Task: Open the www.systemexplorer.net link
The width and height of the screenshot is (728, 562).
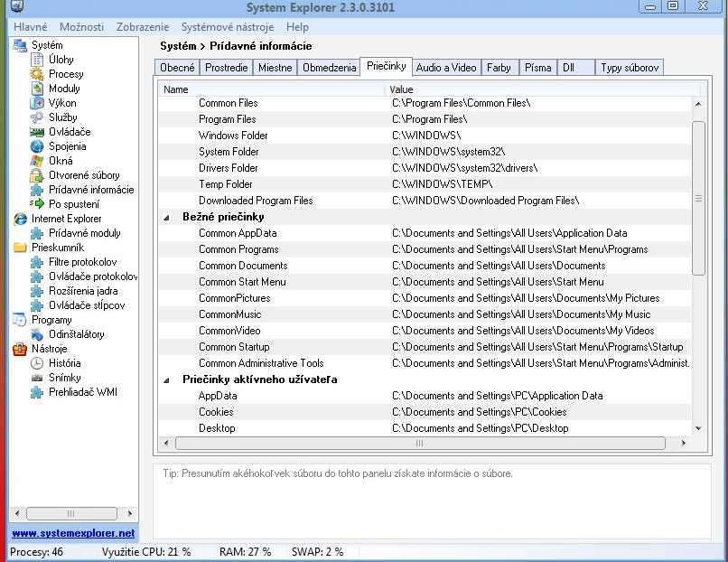Action: (x=73, y=533)
